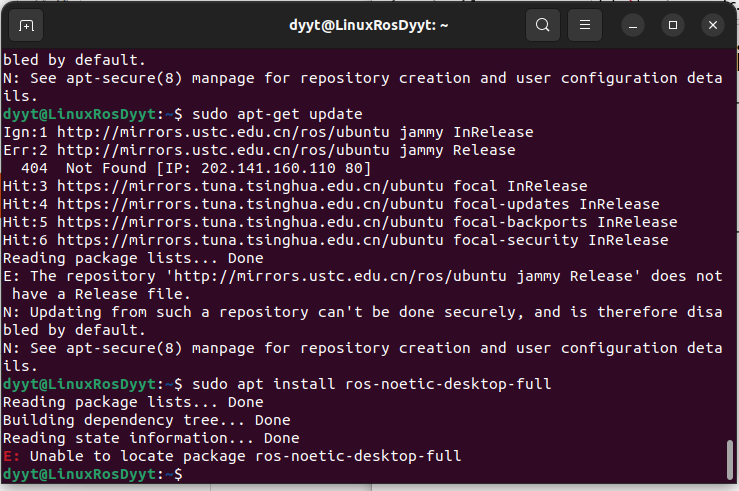Open the hamburger menu
The image size is (739, 491).
(585, 25)
